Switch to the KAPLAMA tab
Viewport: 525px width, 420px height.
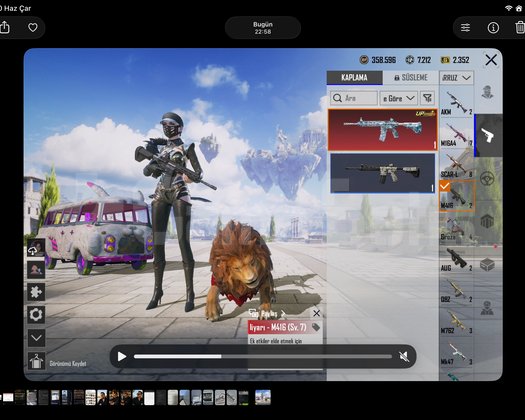354,78
